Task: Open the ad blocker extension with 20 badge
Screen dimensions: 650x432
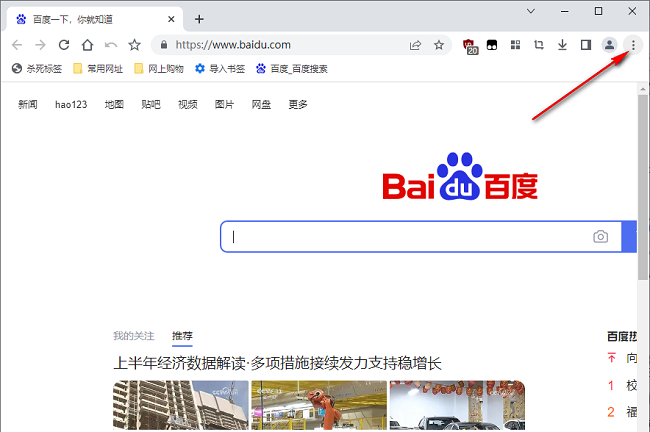Action: click(x=470, y=46)
